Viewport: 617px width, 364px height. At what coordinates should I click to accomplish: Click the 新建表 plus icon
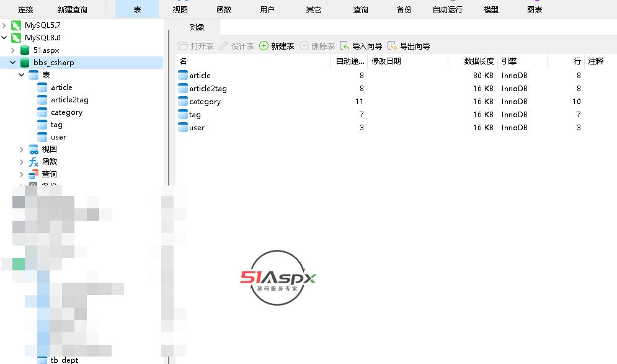tap(264, 46)
